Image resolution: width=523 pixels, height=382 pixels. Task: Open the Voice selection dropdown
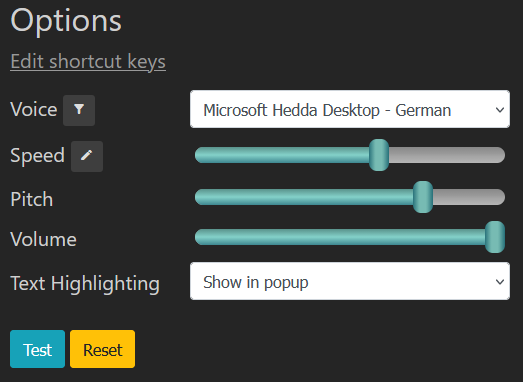coord(350,109)
